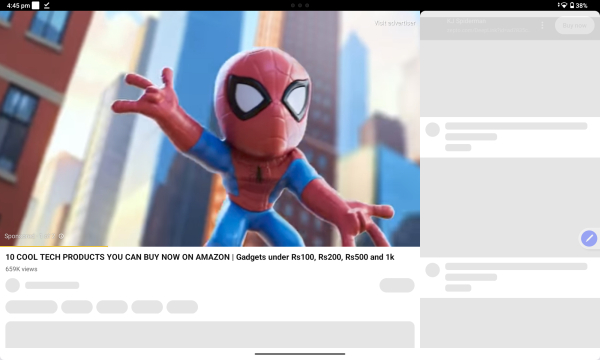This screenshot has height=360, width=600.
Task: Select the first action chip placeholder
Action: point(31,307)
